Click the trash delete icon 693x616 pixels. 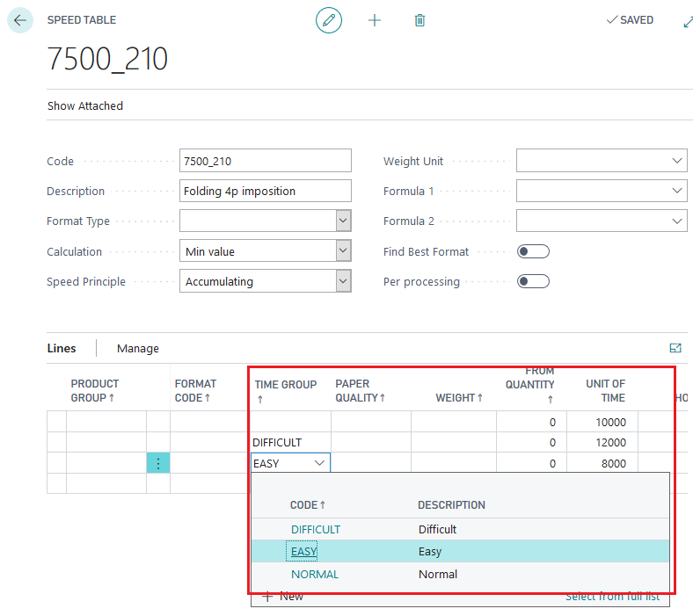(419, 20)
